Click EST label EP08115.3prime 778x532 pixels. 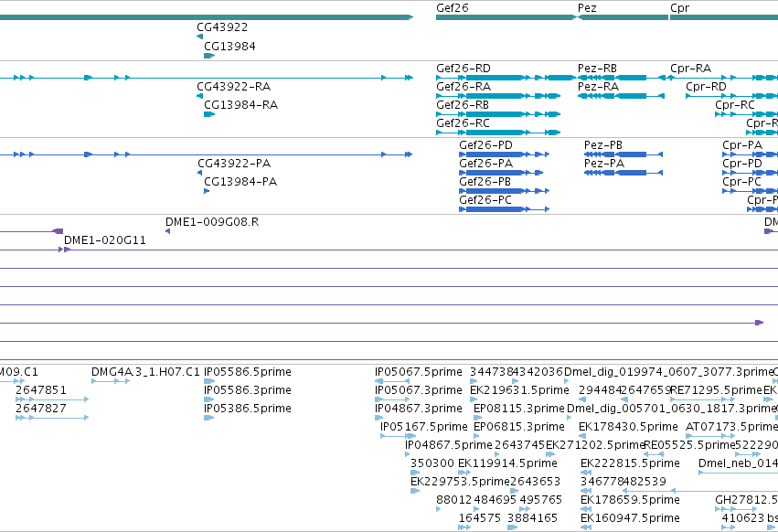click(x=519, y=409)
